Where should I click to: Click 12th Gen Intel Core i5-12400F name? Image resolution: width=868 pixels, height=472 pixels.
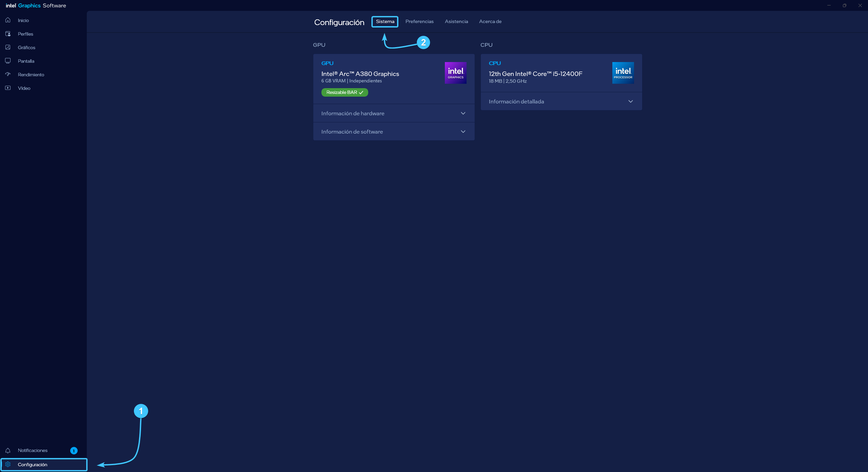pyautogui.click(x=535, y=74)
